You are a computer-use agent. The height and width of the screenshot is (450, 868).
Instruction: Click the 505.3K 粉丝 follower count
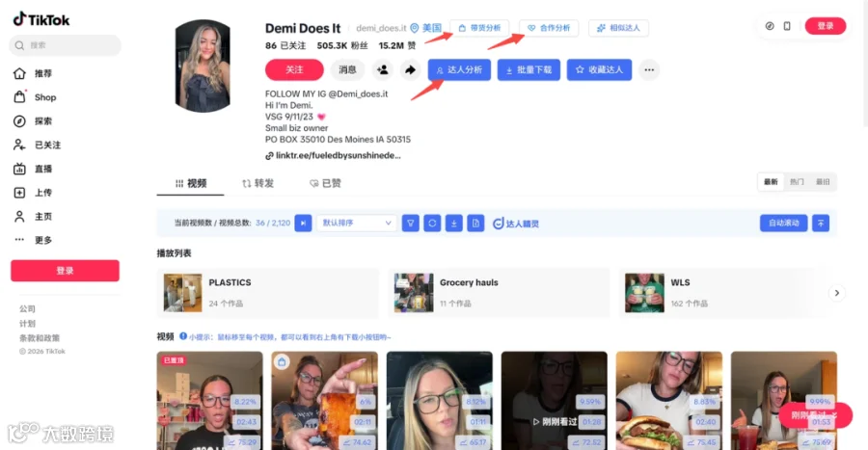(x=342, y=45)
